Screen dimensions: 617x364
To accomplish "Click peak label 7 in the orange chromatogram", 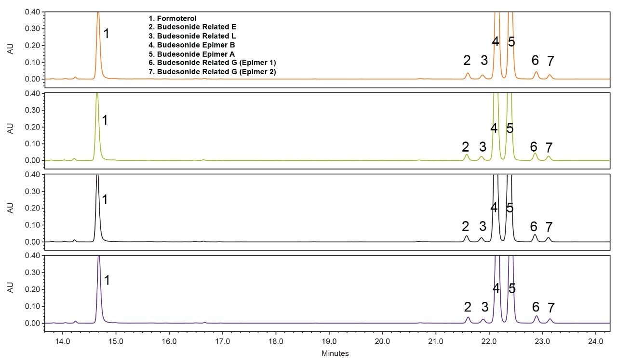I will point(550,61).
